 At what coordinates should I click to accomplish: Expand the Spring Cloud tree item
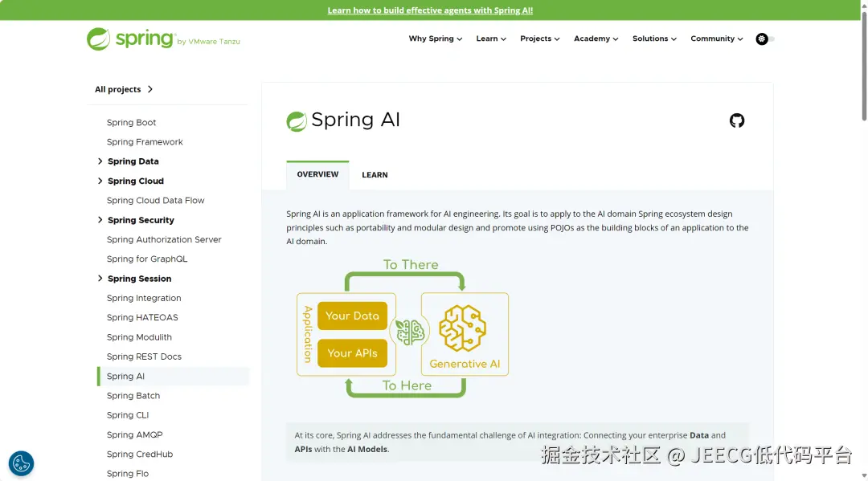click(100, 181)
